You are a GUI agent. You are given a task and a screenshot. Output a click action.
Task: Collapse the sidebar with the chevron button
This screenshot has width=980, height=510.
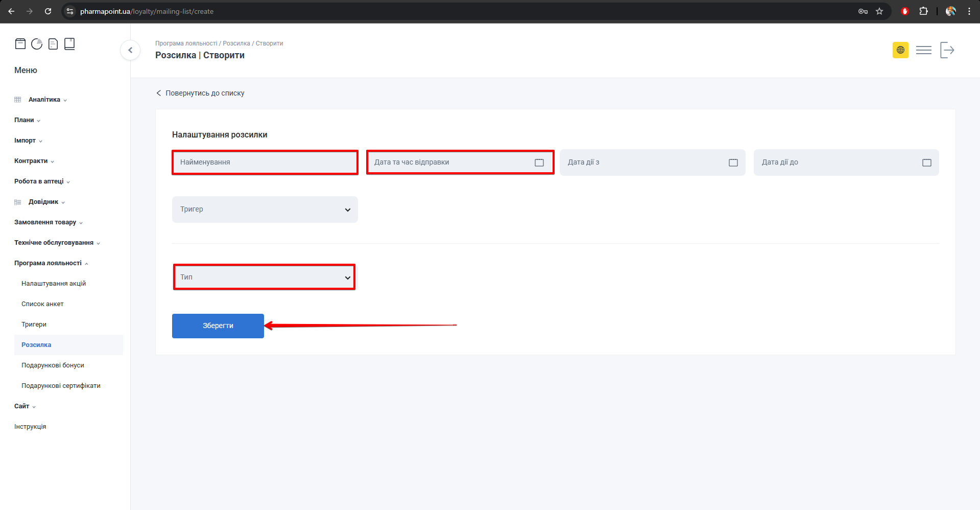click(x=130, y=50)
